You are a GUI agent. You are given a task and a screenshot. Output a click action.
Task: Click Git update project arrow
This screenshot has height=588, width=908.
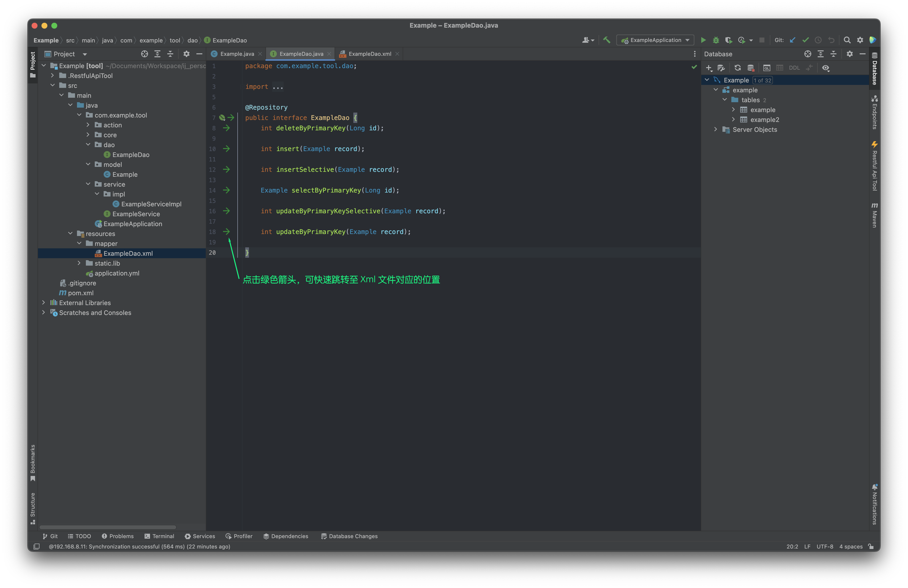(x=792, y=40)
